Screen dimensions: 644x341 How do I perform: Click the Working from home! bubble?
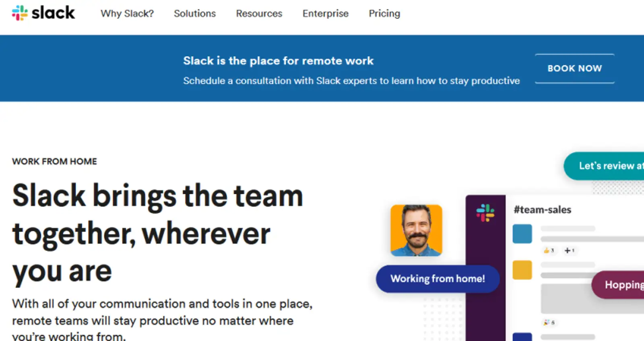[x=438, y=279]
